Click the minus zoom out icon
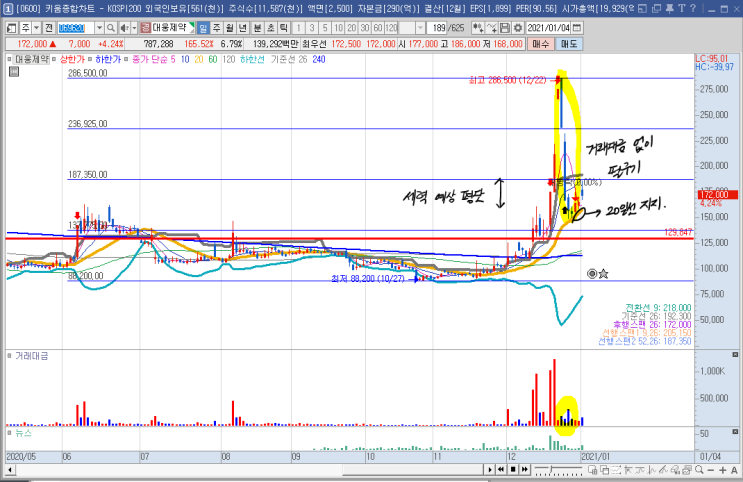Screen dimensions: 743x482 (710, 470)
